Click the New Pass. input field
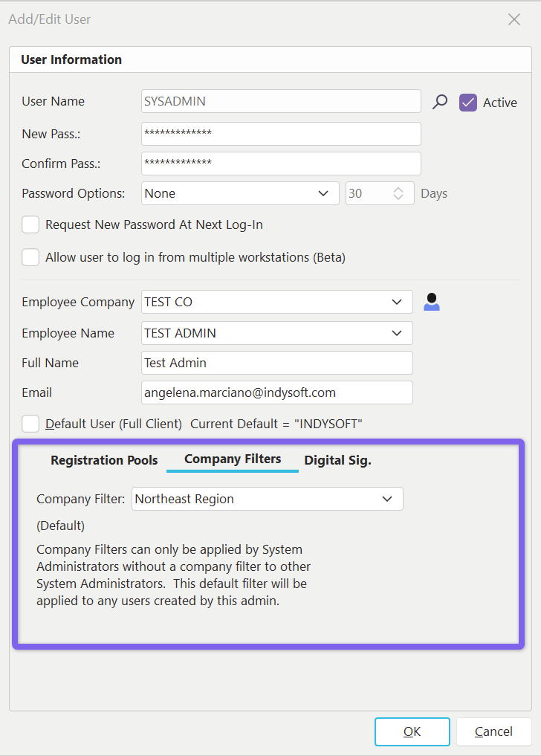Screen dimensions: 541x756 [281, 134]
